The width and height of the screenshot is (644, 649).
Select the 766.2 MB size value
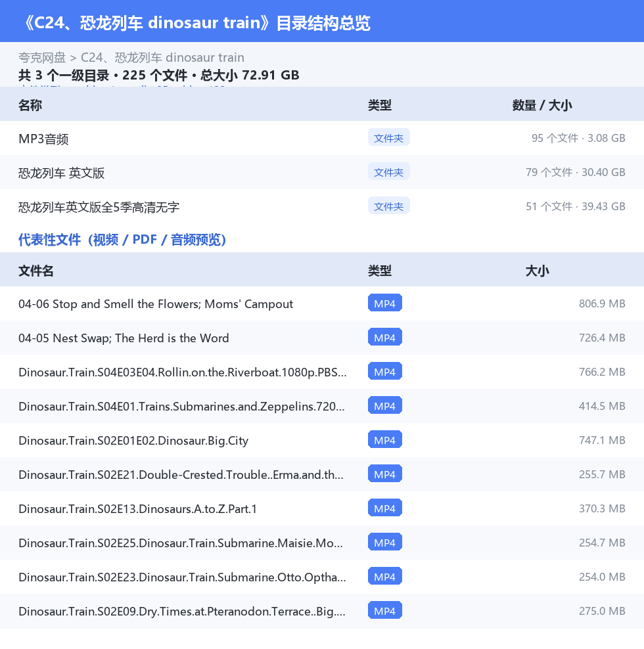(x=602, y=372)
